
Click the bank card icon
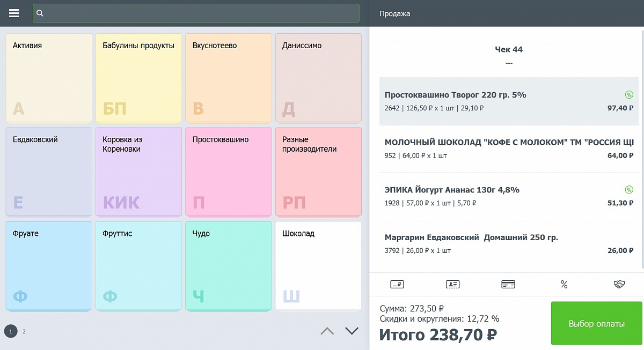tap(508, 285)
